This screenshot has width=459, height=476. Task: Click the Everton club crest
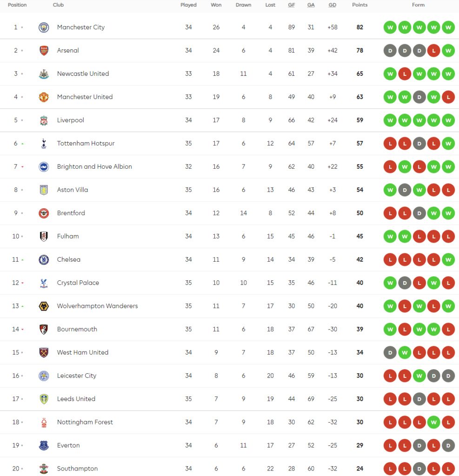tap(44, 446)
